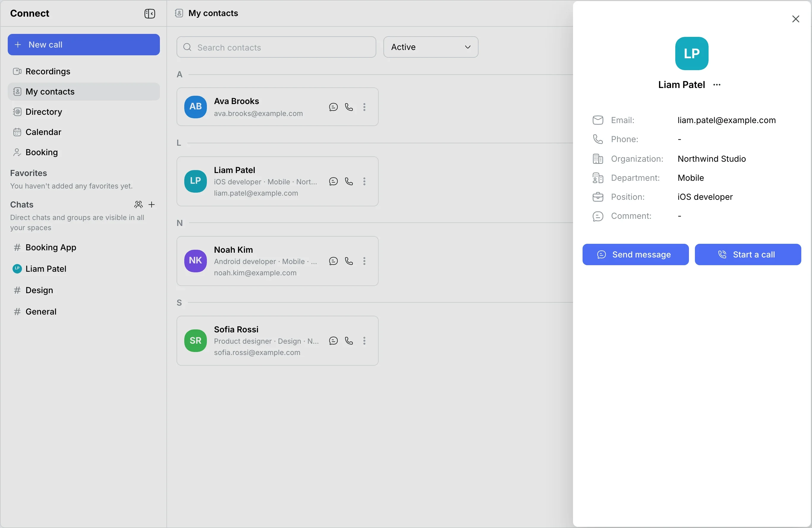The height and width of the screenshot is (528, 812).
Task: Call Noah Kim via phone icon
Action: point(349,261)
